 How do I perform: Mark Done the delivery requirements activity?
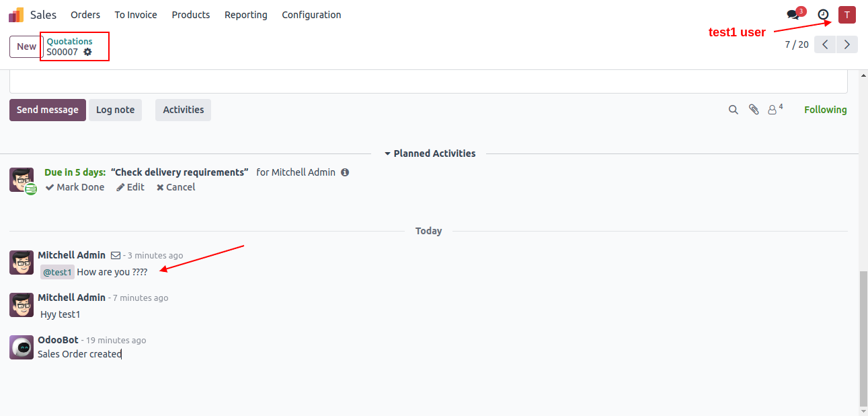click(75, 187)
